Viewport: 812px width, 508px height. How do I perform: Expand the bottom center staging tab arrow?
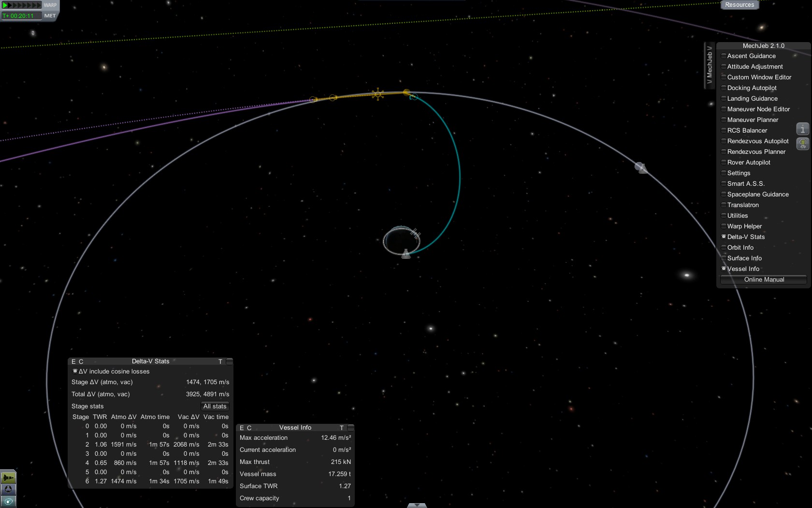click(417, 505)
